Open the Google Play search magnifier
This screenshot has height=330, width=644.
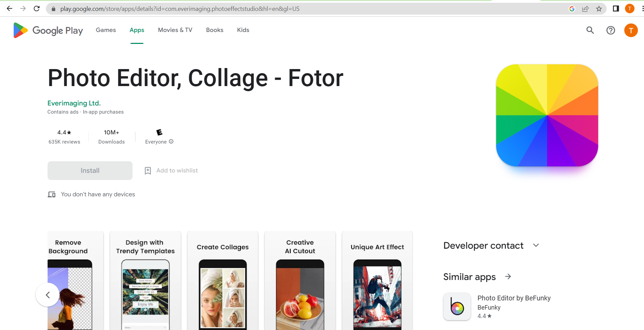point(590,30)
